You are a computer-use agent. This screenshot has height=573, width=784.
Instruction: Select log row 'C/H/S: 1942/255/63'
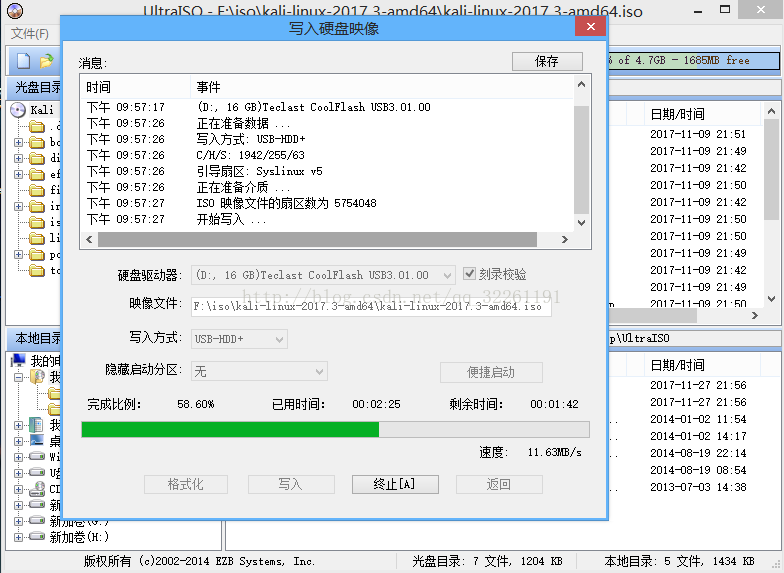pyautogui.click(x=327, y=155)
